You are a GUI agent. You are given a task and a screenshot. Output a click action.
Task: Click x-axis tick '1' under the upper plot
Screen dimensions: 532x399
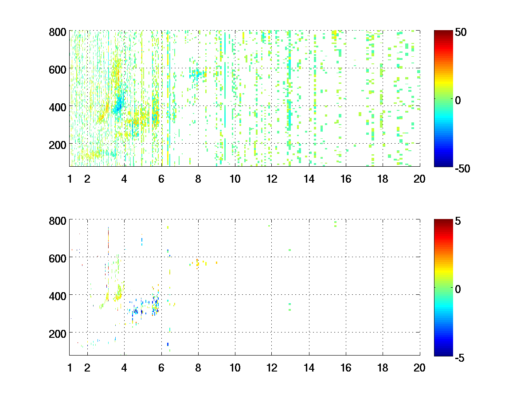coord(70,179)
